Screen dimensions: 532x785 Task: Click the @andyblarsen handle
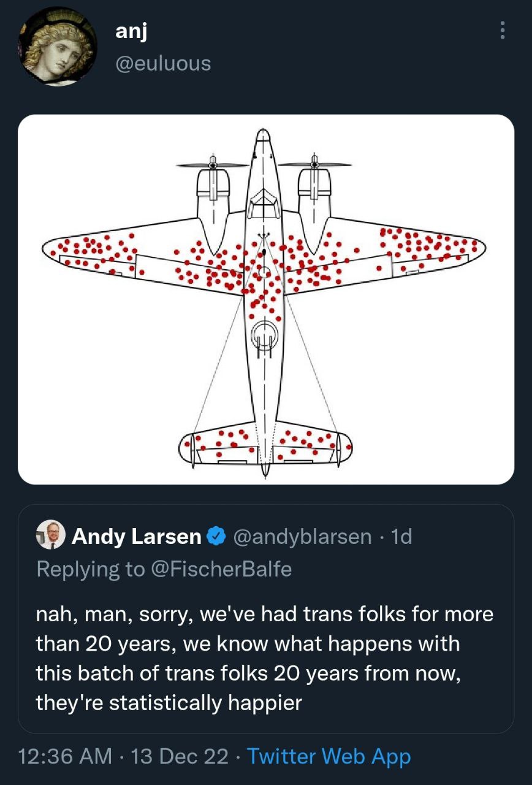click(302, 537)
